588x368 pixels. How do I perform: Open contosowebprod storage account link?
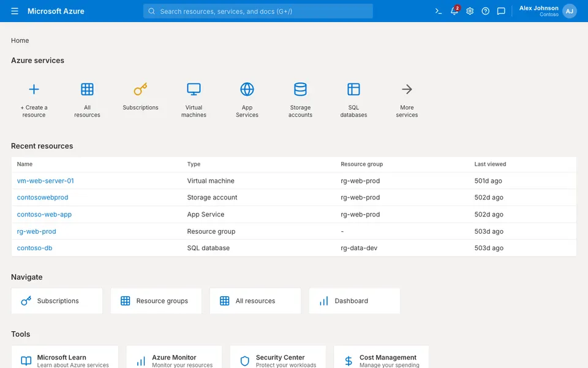coord(42,197)
